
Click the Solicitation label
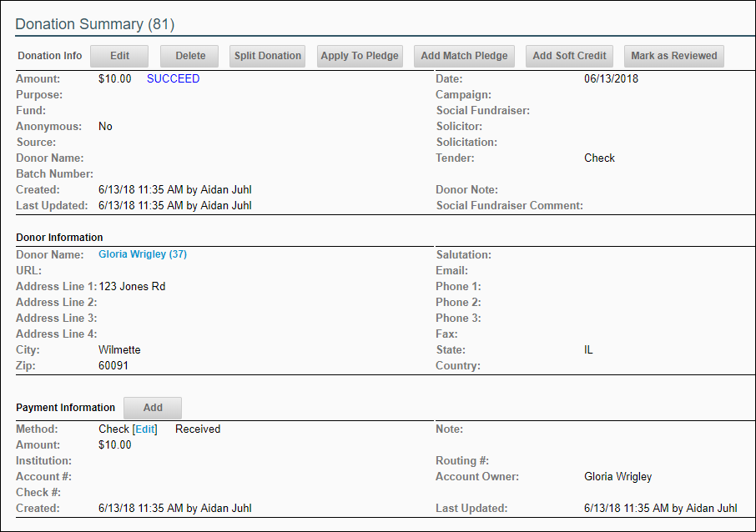[x=466, y=142]
